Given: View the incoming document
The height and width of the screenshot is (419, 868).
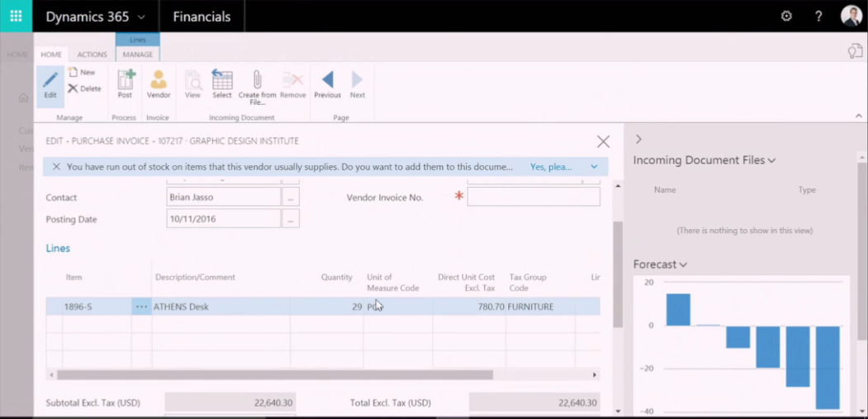Looking at the screenshot, I should pos(192,84).
